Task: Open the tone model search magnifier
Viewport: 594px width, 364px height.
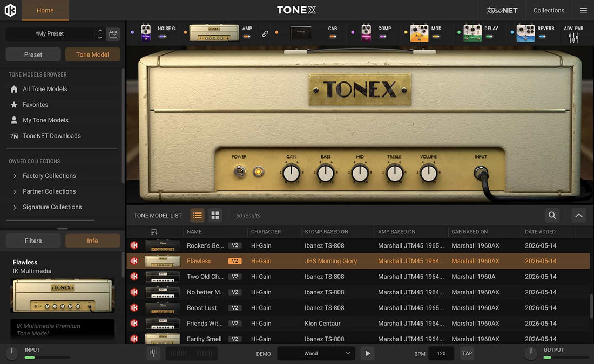Action: (x=552, y=215)
